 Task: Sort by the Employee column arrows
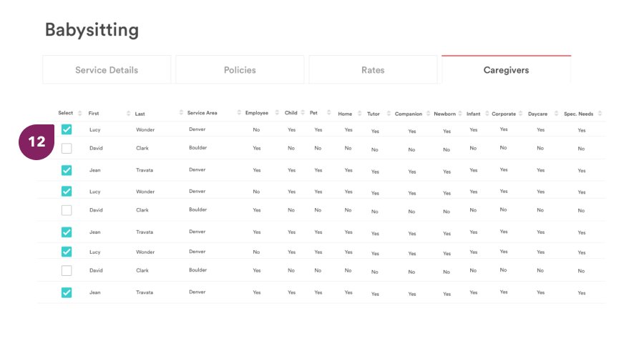277,112
